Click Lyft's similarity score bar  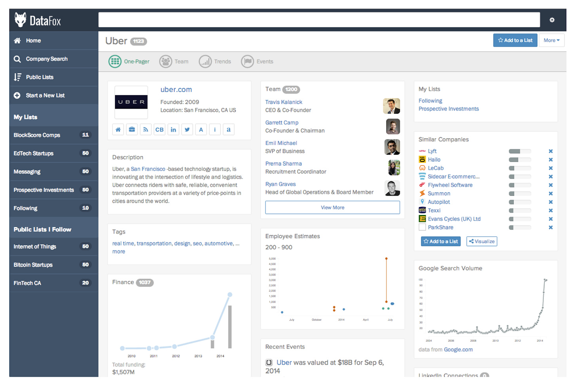tap(520, 151)
